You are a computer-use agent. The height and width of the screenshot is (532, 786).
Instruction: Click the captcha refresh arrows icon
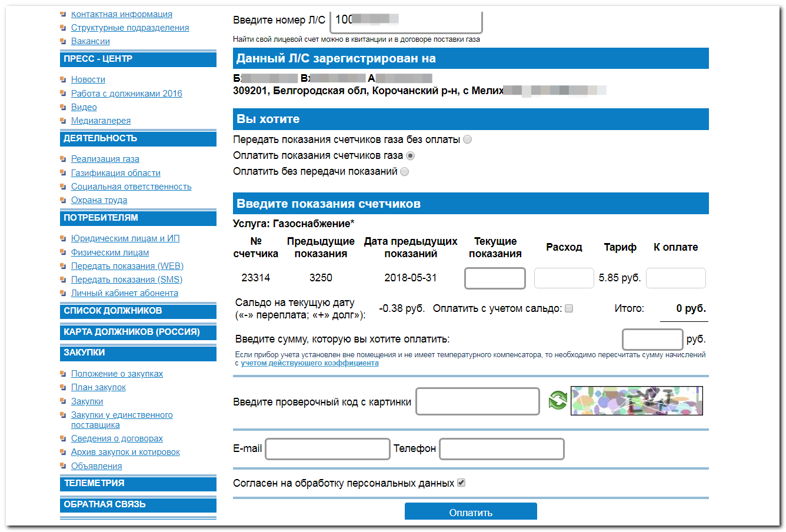pos(558,401)
